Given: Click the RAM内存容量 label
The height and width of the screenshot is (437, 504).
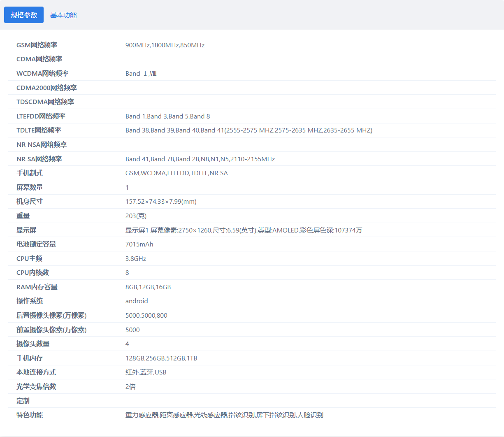Looking at the screenshot, I should (37, 287).
